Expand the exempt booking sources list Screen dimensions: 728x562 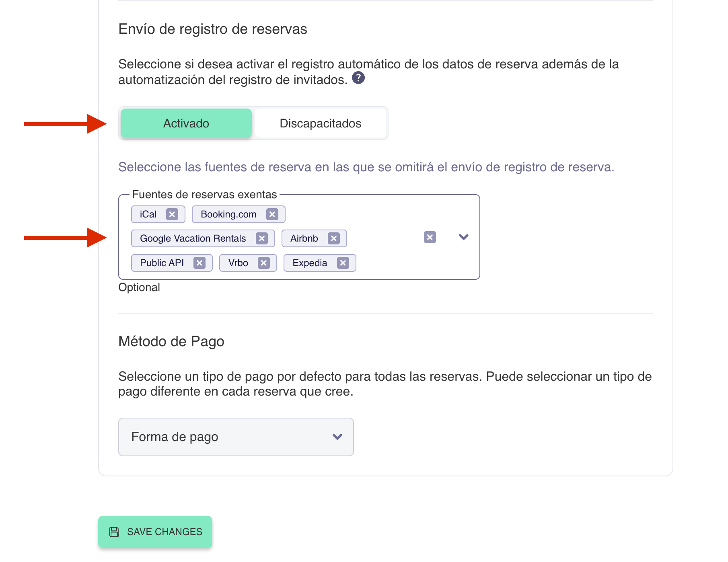[463, 237]
